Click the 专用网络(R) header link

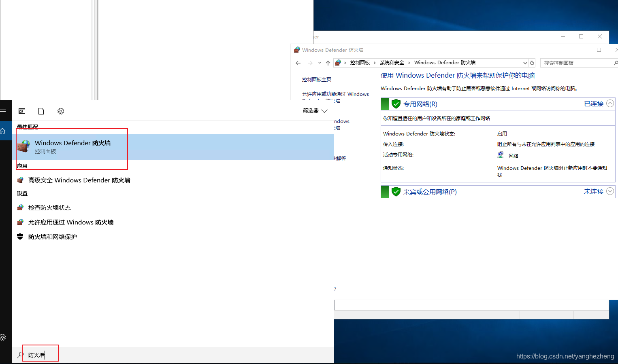(x=420, y=104)
